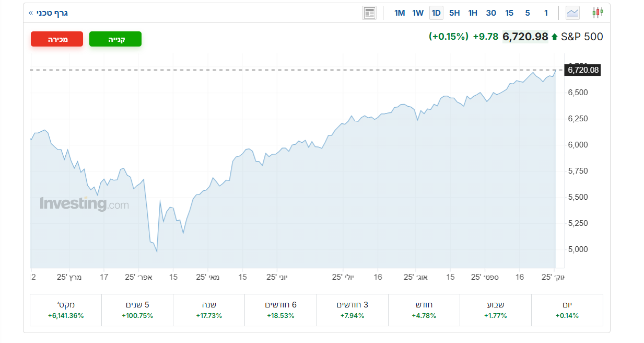
Task: Choose the 30-minute interval
Action: click(x=491, y=13)
